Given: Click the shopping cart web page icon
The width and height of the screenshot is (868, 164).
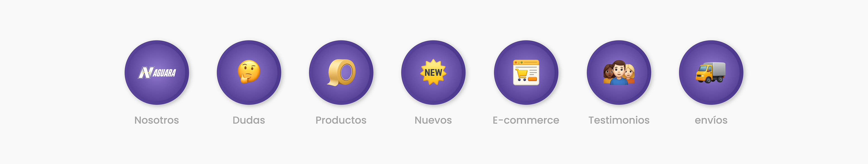Looking at the screenshot, I should (526, 72).
